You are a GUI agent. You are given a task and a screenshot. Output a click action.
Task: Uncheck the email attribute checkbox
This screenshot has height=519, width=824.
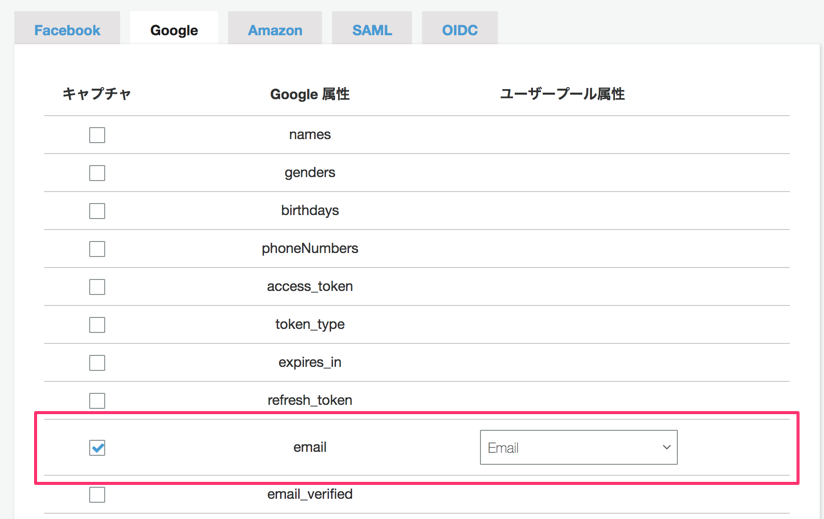click(97, 448)
